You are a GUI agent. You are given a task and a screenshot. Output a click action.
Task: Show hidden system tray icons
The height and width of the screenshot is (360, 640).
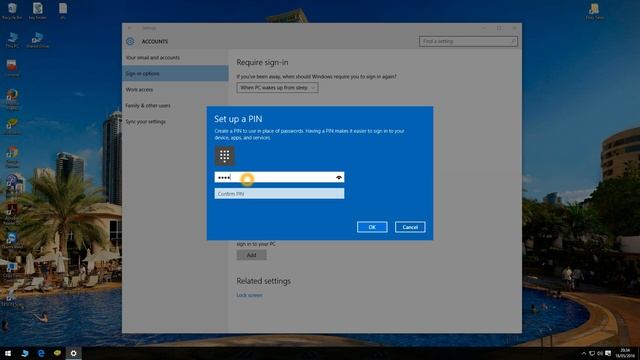pos(584,353)
